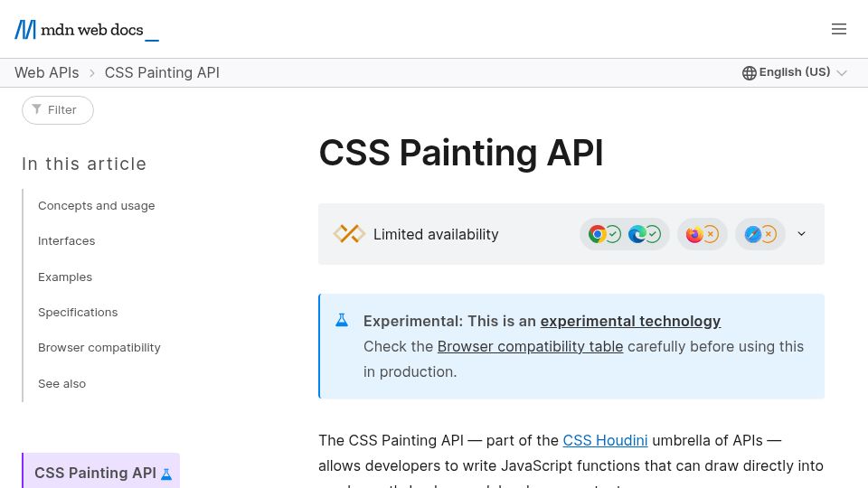The width and height of the screenshot is (868, 488).
Task: Focus the Filter input field
Action: point(58,110)
